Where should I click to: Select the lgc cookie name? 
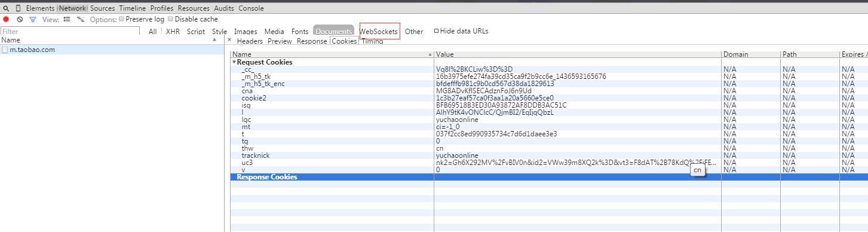[246, 120]
